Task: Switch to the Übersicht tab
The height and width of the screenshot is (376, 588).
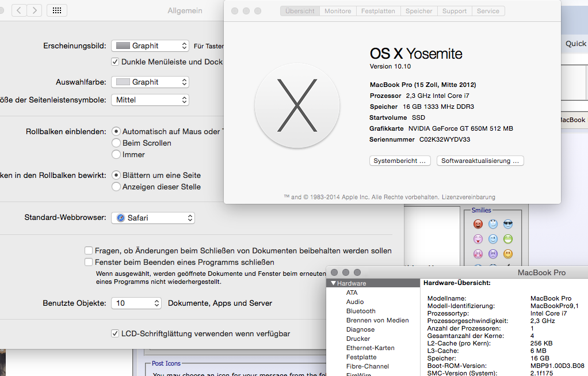Action: (x=300, y=12)
